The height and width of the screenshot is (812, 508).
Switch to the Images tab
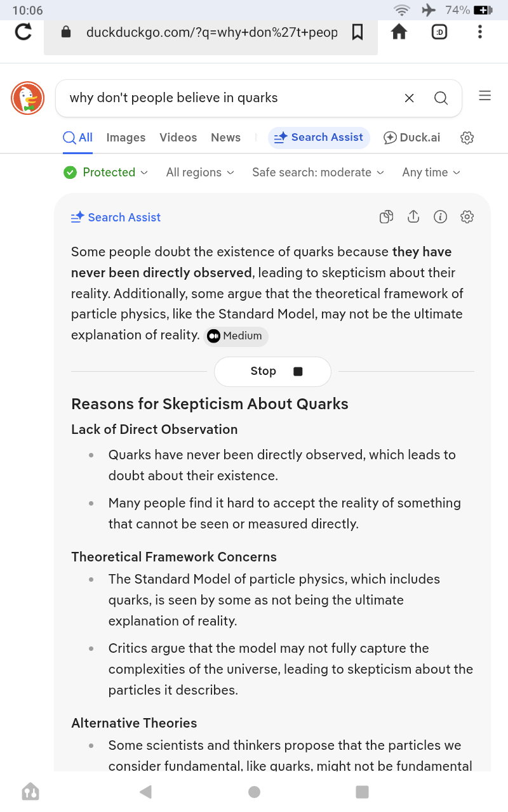pyautogui.click(x=126, y=138)
